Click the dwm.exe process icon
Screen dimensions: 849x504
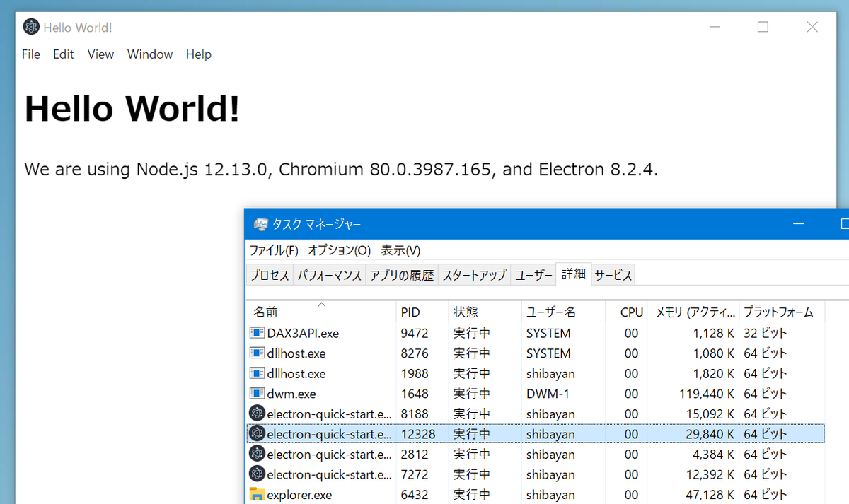[x=257, y=394]
